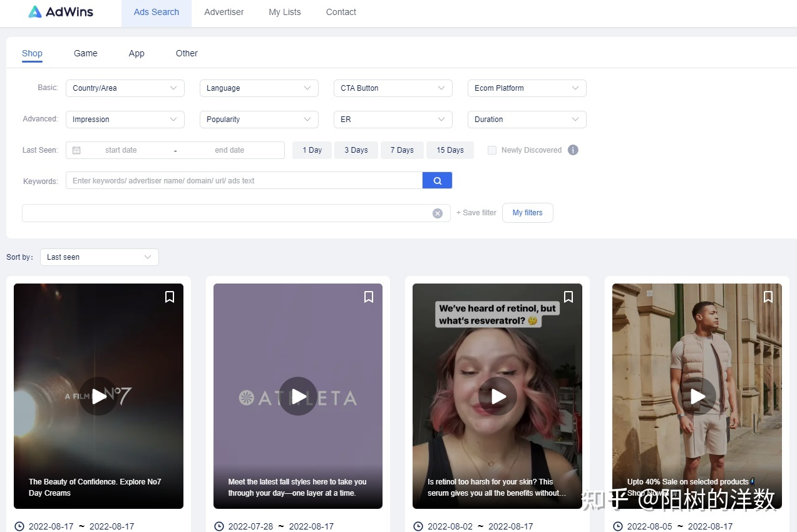Click the start date field
The image size is (797, 532).
pyautogui.click(x=121, y=150)
